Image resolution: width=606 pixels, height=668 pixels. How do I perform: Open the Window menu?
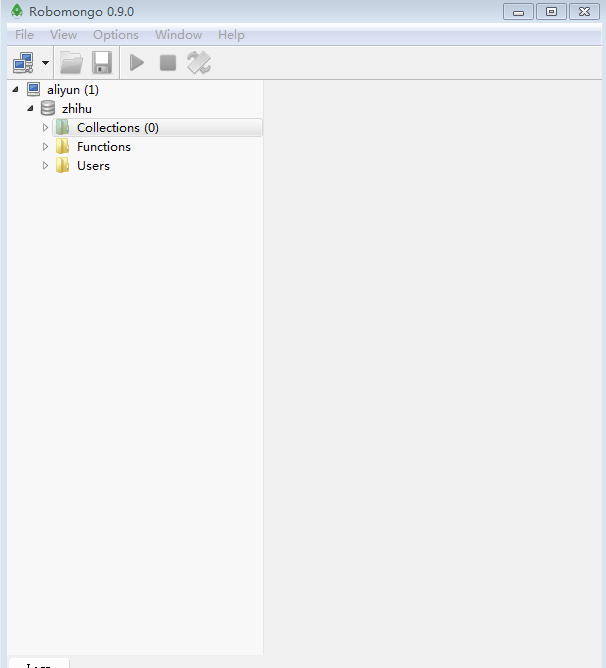pyautogui.click(x=179, y=35)
